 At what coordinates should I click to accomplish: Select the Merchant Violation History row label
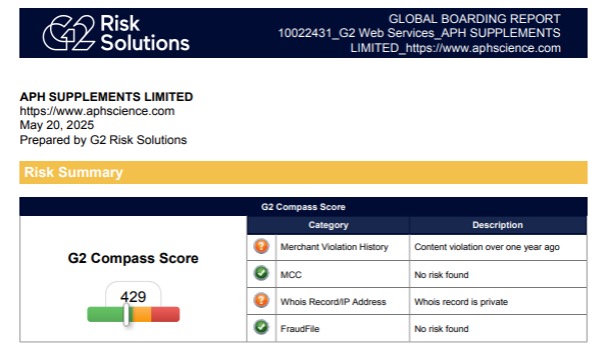[x=334, y=247]
